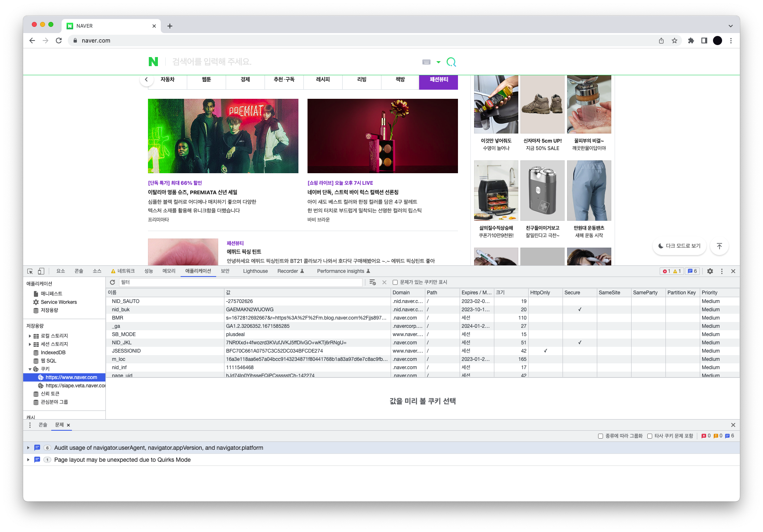Click the scroll-to-top arrow button
The height and width of the screenshot is (532, 763).
pyautogui.click(x=720, y=246)
